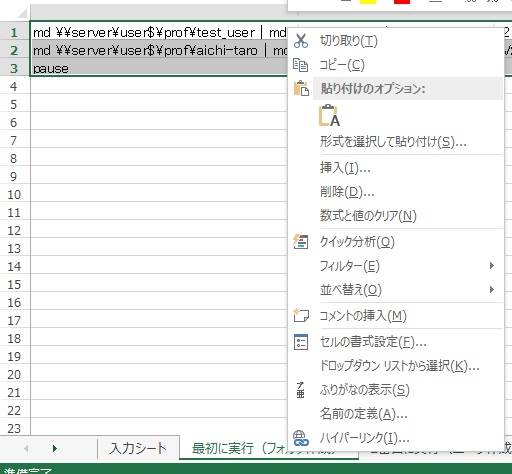Image resolution: width=512 pixels, height=474 pixels.
Task: Choose the paste-as-text clipboard A icon
Action: 329,115
